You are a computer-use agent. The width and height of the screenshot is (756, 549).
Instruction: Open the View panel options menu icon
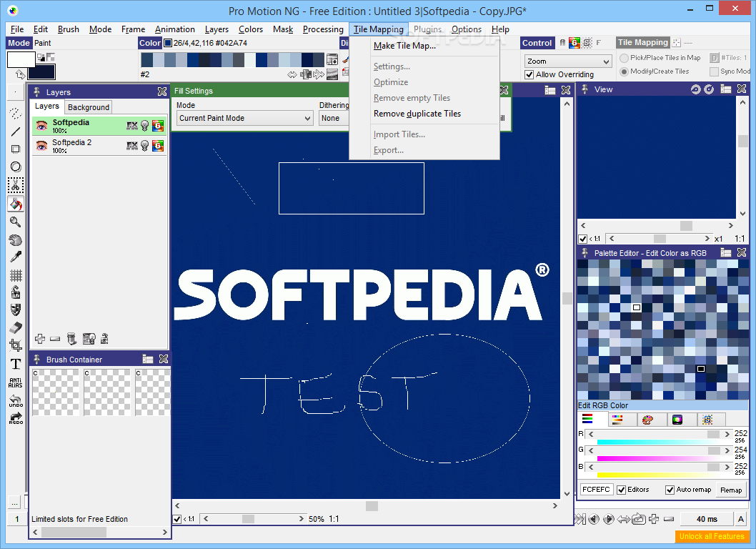(x=726, y=89)
